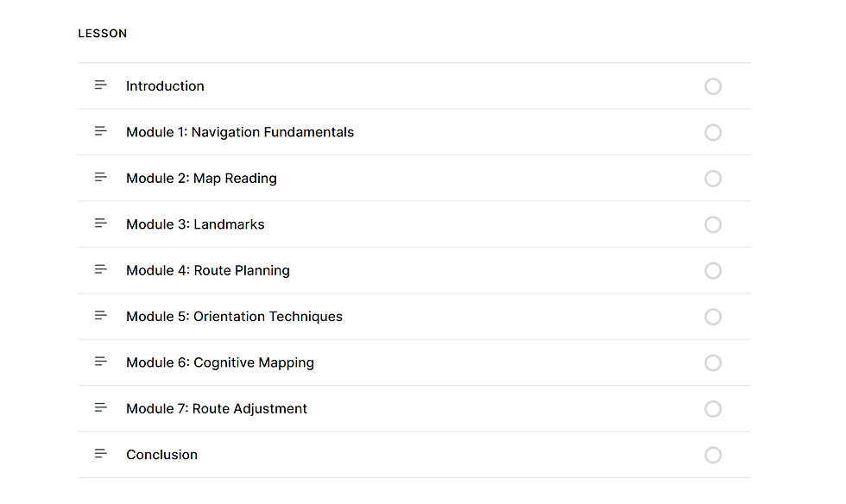Viewport: 846px width, 504px height.
Task: Open Module 1: Navigation Fundamentals lesson
Action: pyautogui.click(x=240, y=132)
